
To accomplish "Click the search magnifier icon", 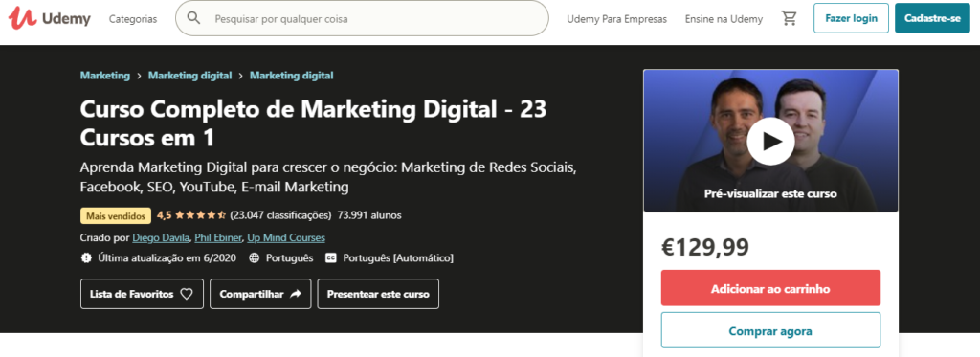I will point(193,18).
